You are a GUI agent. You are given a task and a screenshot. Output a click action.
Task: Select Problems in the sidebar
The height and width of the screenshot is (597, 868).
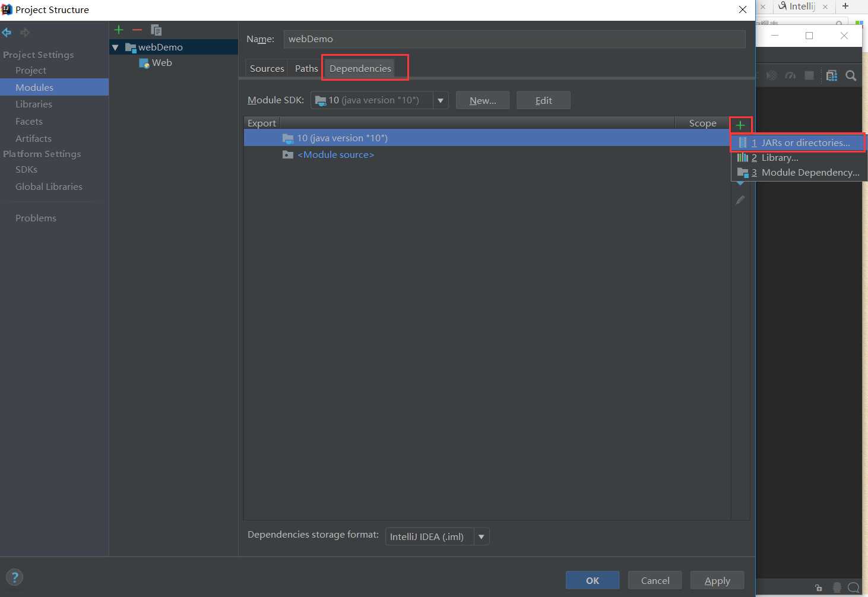36,218
